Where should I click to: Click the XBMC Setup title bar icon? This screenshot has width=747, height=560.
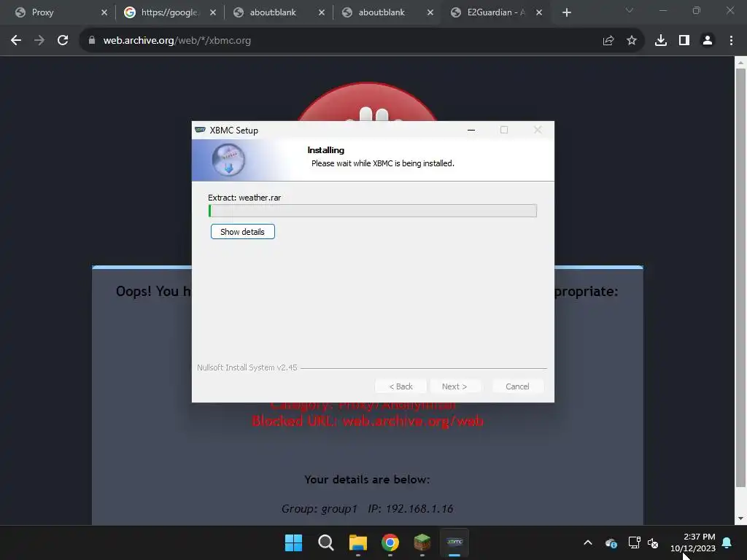pyautogui.click(x=201, y=130)
